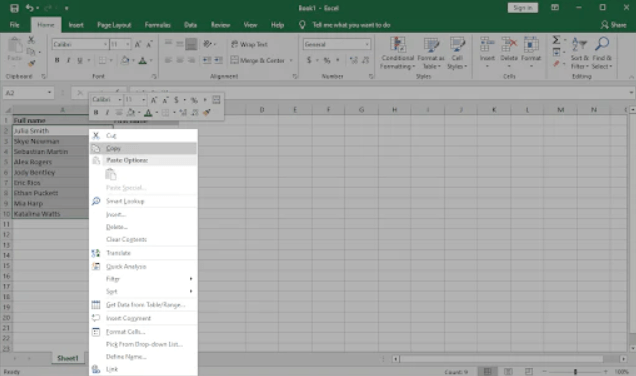Image resolution: width=636 pixels, height=376 pixels.
Task: Switch to the Insert ribbon tab
Action: point(76,25)
